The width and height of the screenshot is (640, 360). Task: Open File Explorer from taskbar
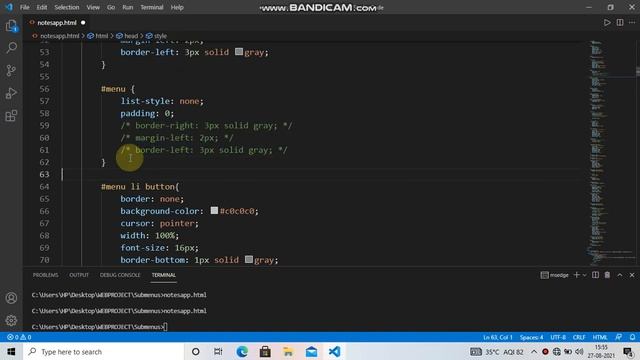(x=288, y=351)
